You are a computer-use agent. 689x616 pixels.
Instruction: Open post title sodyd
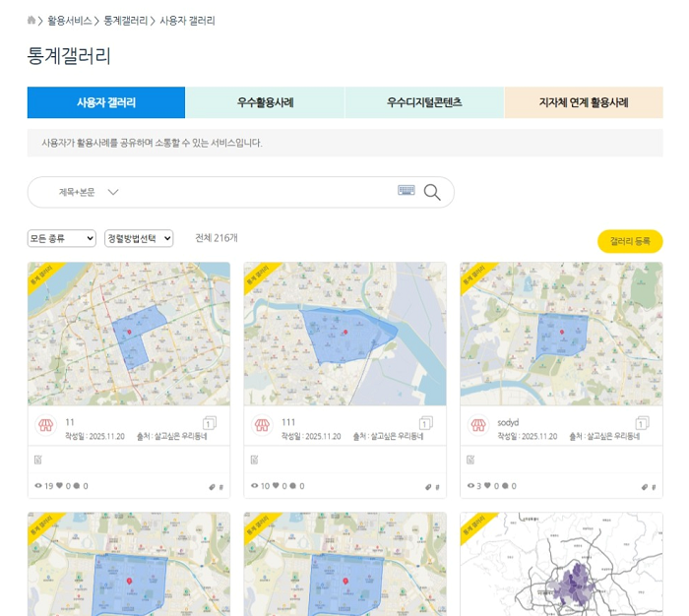[508, 422]
